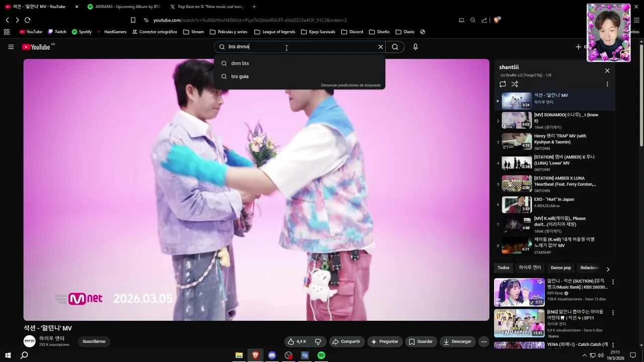Open Spotify from the Windows taskbar

click(321, 355)
